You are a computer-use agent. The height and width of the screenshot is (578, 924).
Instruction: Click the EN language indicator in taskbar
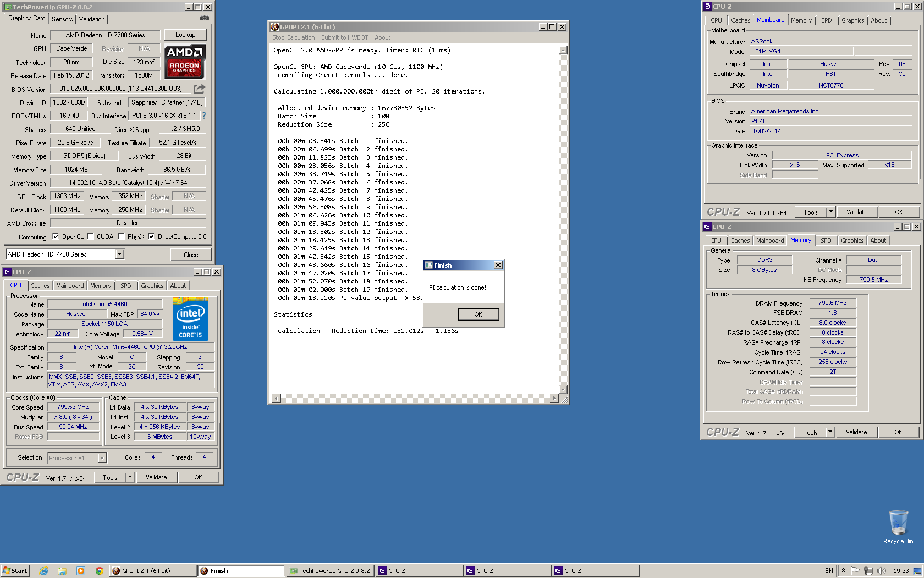point(829,571)
